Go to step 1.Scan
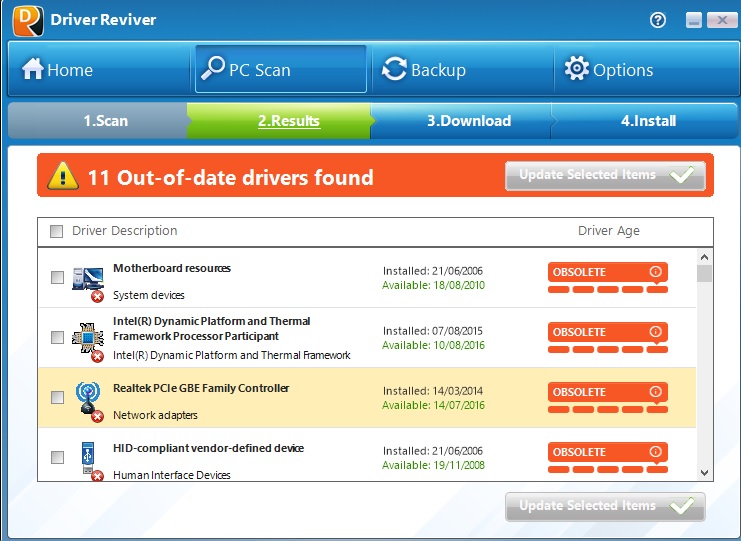The width and height of the screenshot is (741, 541). point(98,120)
